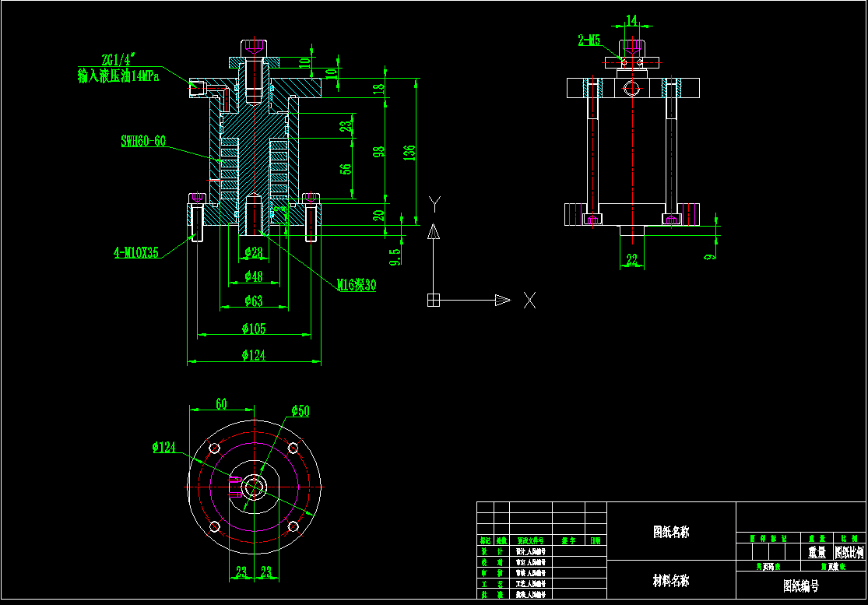Pick the φ63 diameter dimension
The width and height of the screenshot is (868, 605).
click(x=254, y=301)
